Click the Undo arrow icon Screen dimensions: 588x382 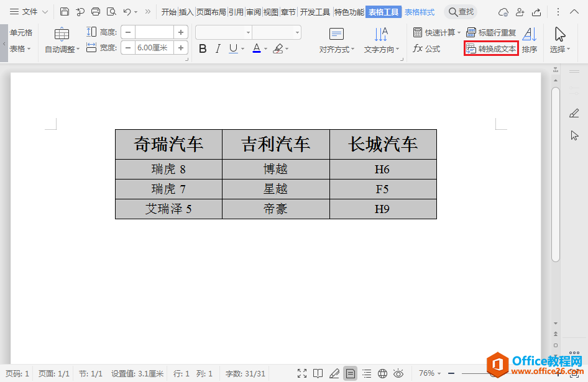[x=127, y=12]
